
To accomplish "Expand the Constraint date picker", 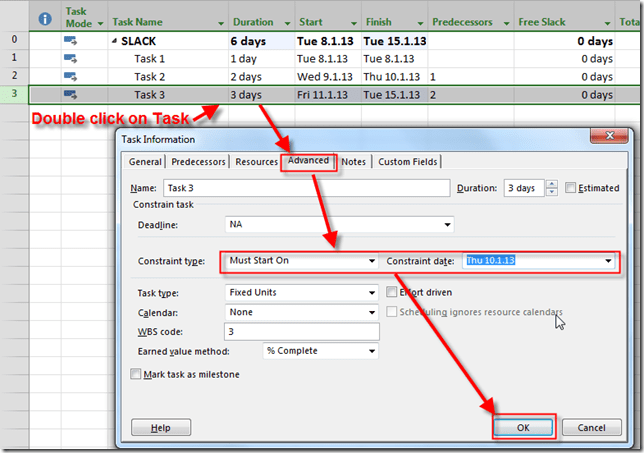I will click(x=607, y=261).
